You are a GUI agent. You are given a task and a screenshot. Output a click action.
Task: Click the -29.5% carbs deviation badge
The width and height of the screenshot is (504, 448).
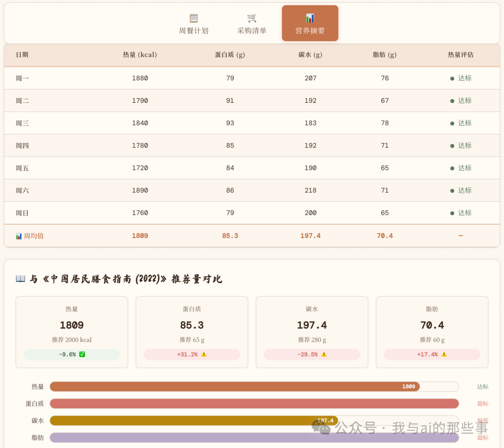click(312, 355)
